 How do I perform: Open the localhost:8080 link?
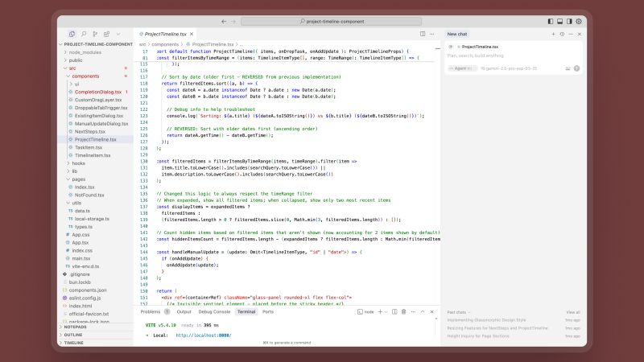click(x=204, y=335)
